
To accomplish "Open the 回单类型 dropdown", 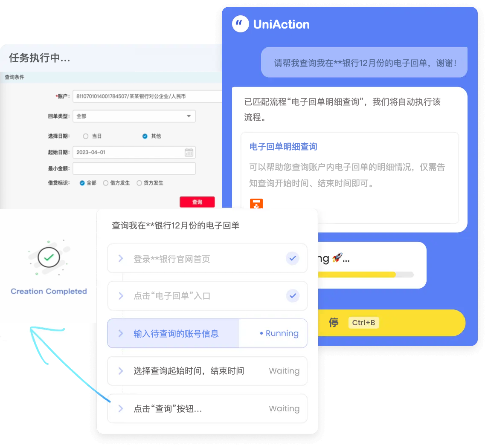I will [134, 116].
